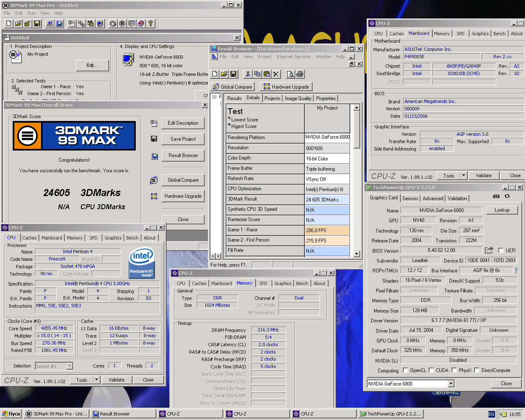525x420 pixels.
Task: Open SPD tab in CPU-Z Memory window
Action: click(263, 283)
